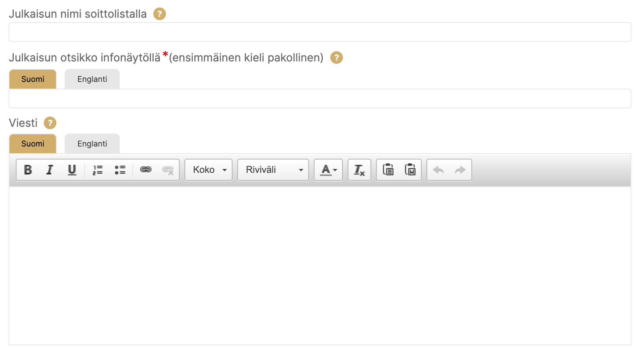Paste content from Word

[410, 170]
